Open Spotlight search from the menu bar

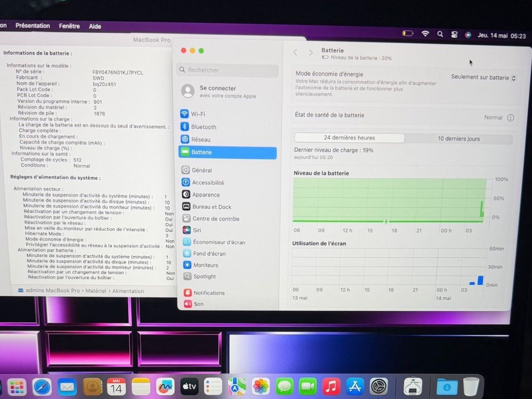point(440,34)
